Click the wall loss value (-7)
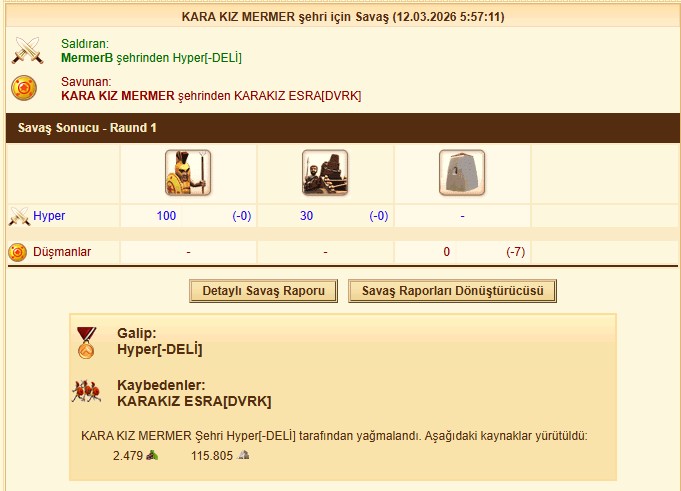The height and width of the screenshot is (491, 681). [516, 252]
